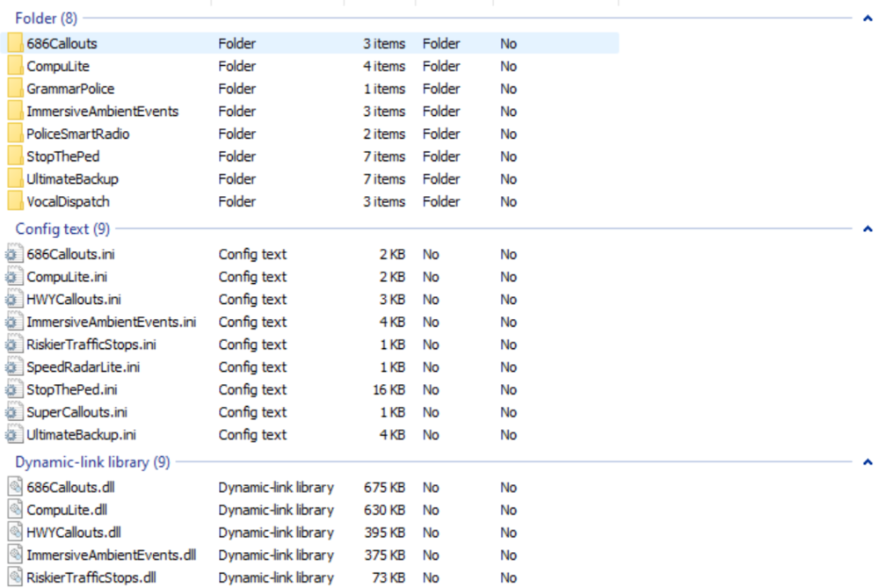Collapse the Config text group chevron

click(x=867, y=229)
